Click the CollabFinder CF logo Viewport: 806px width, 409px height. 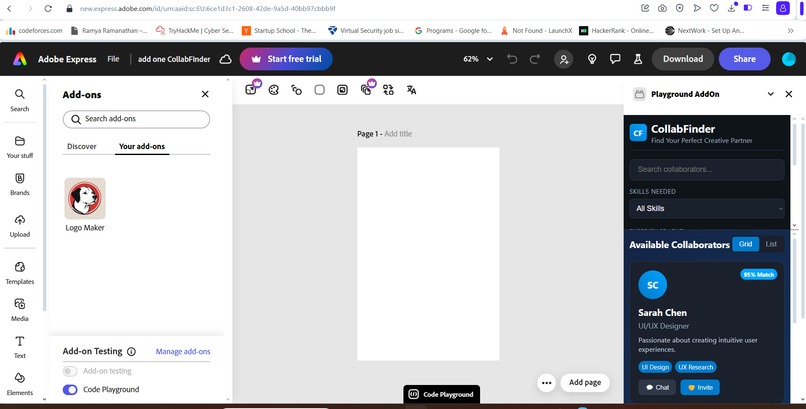point(638,133)
